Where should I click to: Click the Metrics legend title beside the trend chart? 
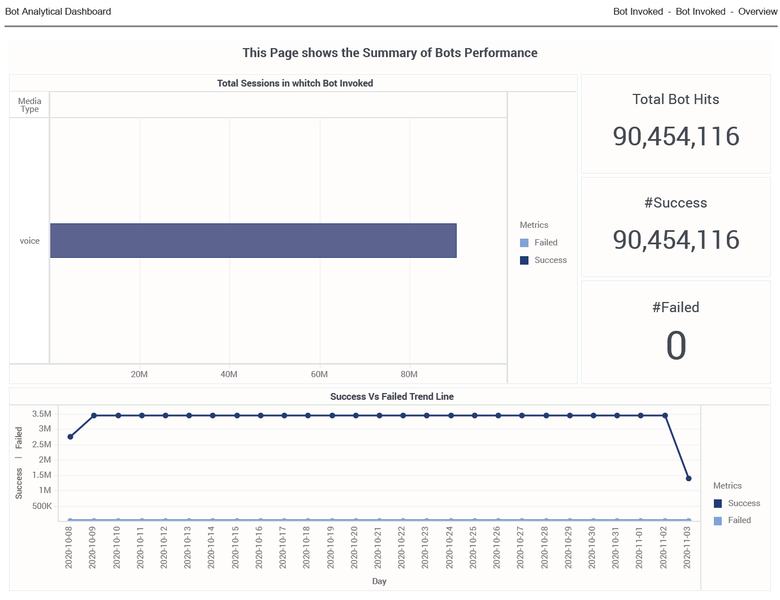coord(727,486)
